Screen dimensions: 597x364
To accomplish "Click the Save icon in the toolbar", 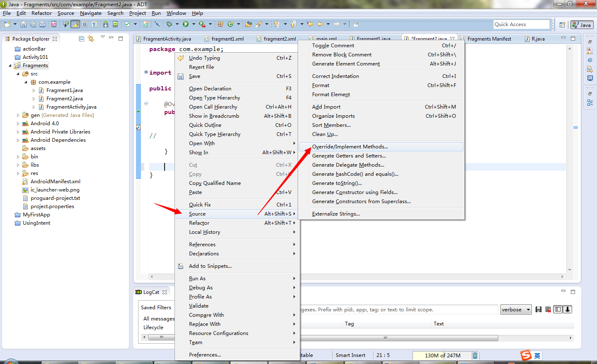I will coord(23,24).
